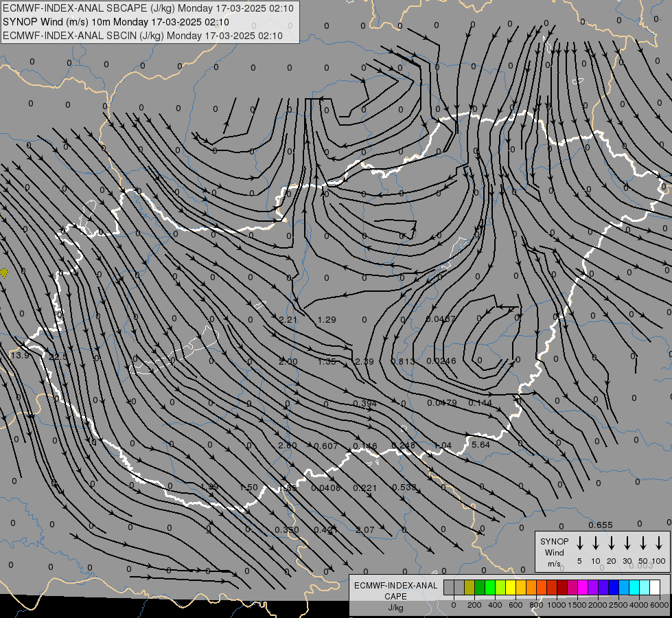The height and width of the screenshot is (618, 672).
Task: Click the map value 1.50
Action: [248, 488]
